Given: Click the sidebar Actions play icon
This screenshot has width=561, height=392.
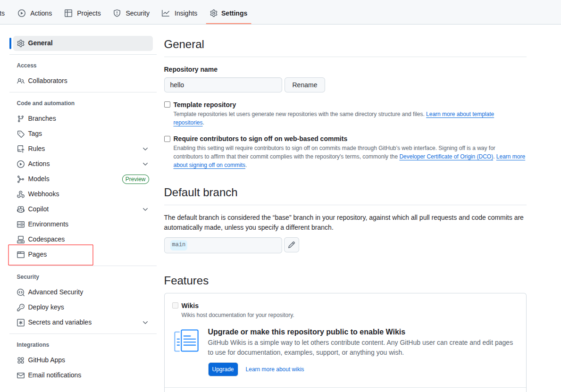Looking at the screenshot, I should point(21,164).
